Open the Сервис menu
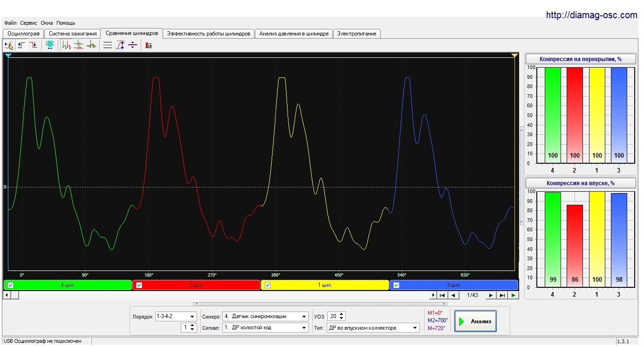Screen dimensions: 644x347 (x=29, y=23)
